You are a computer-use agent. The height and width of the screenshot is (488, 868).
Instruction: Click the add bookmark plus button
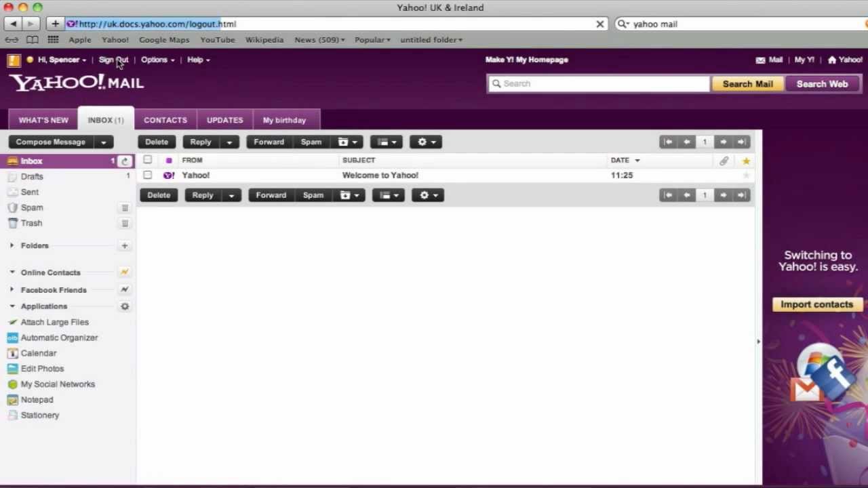coord(55,24)
